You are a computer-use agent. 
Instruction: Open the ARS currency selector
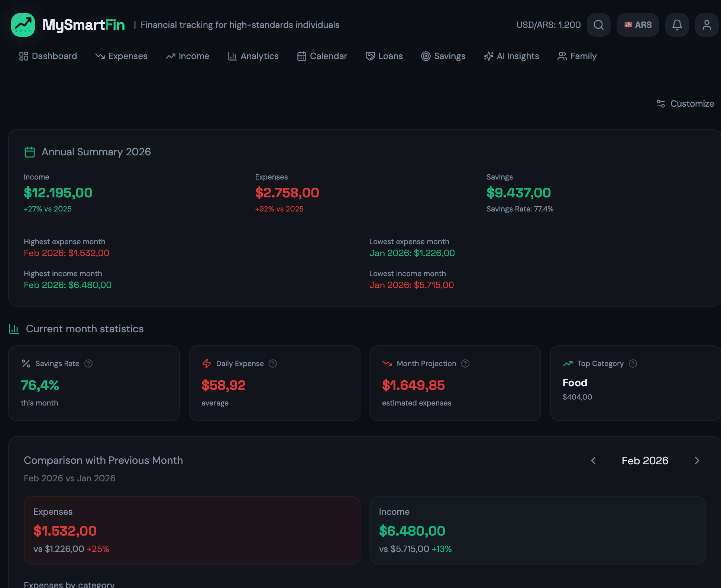tap(638, 25)
